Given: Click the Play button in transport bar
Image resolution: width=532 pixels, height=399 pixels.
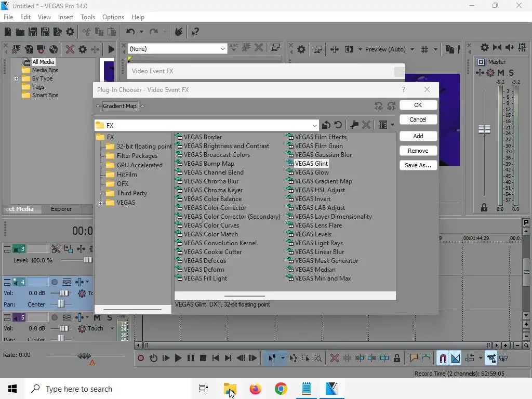Looking at the screenshot, I should coord(178,358).
